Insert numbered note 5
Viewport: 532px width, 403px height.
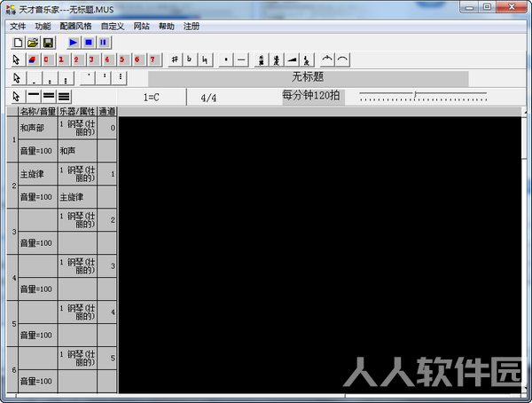point(122,60)
